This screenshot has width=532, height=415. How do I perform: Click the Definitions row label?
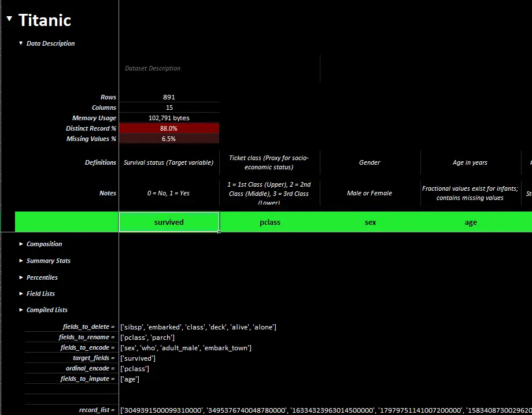click(101, 162)
